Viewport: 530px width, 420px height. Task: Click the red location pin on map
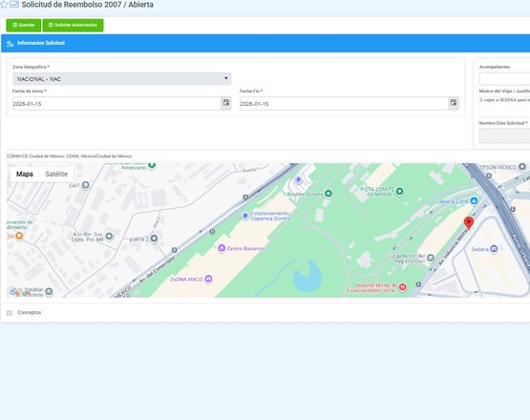(x=469, y=223)
